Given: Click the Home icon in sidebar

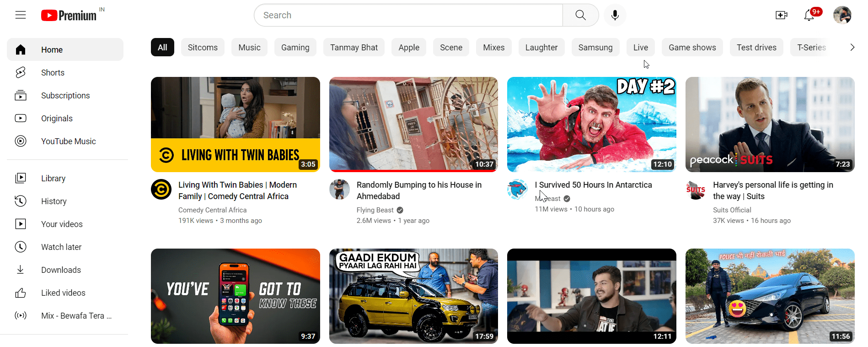Looking at the screenshot, I should pos(21,49).
